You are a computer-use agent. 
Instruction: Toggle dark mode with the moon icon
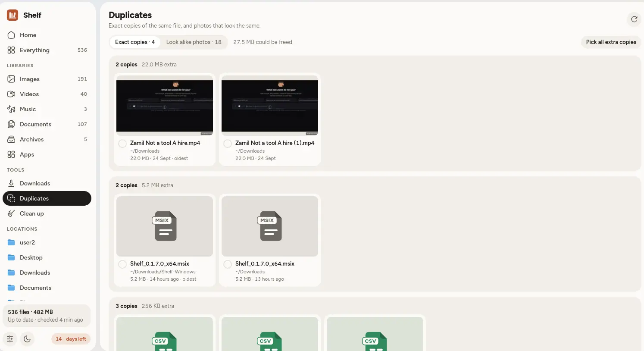(x=27, y=339)
